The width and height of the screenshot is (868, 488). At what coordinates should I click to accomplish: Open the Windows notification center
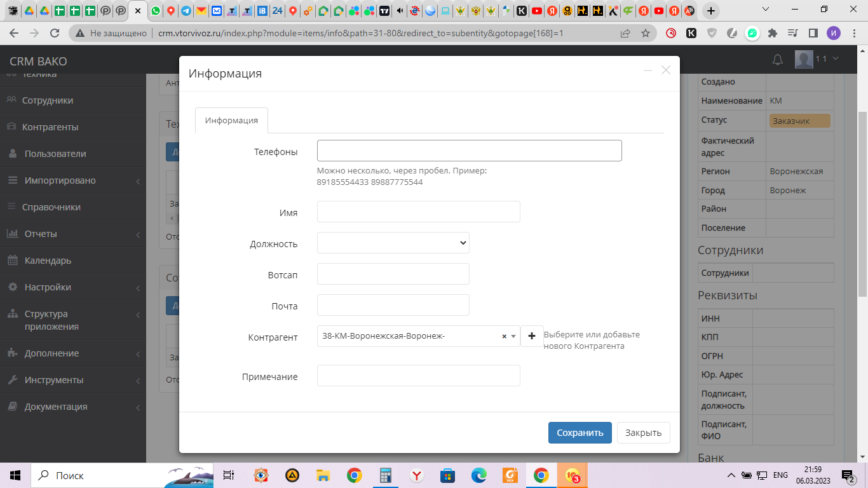[x=848, y=475]
